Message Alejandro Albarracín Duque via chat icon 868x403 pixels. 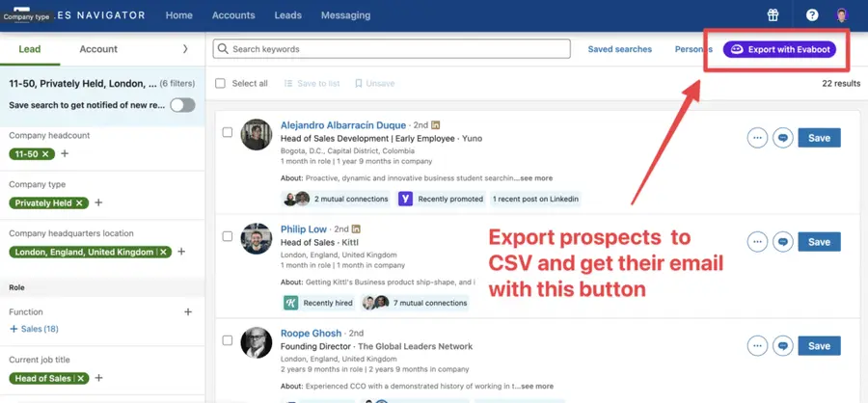(x=783, y=138)
